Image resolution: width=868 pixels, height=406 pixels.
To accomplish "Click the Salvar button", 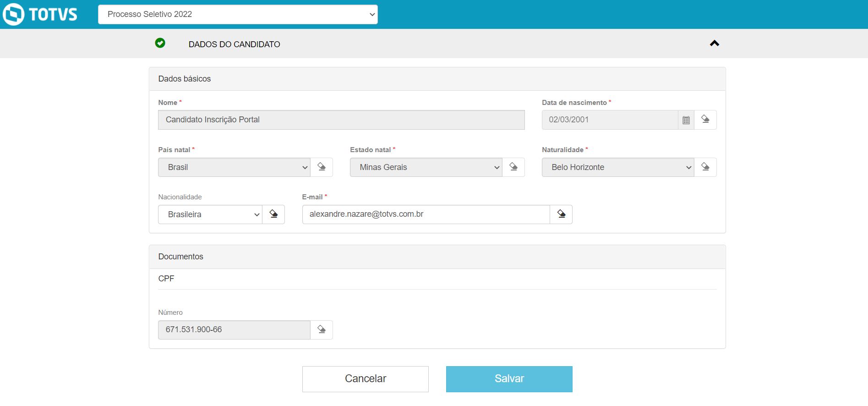I will pos(509,379).
